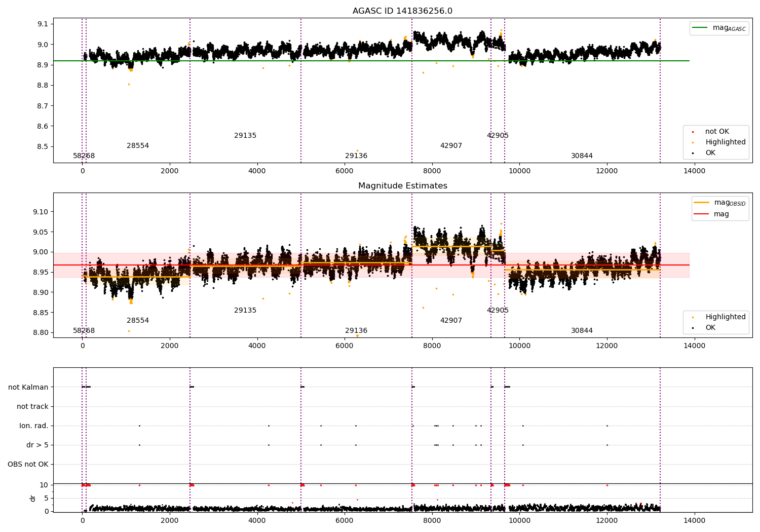Click the 8.95 y-axis tick label
760x532 pixels.
(x=41, y=272)
